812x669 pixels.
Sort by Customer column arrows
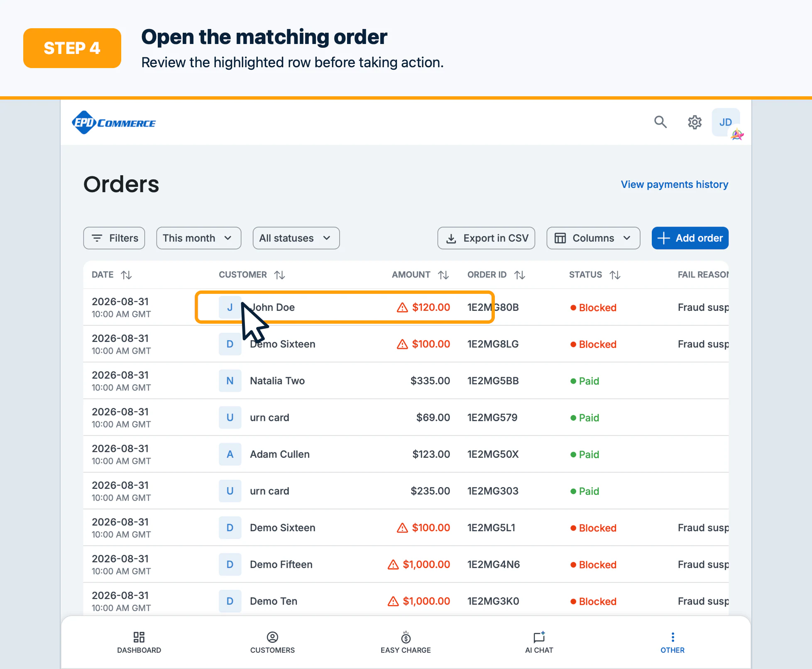click(279, 275)
